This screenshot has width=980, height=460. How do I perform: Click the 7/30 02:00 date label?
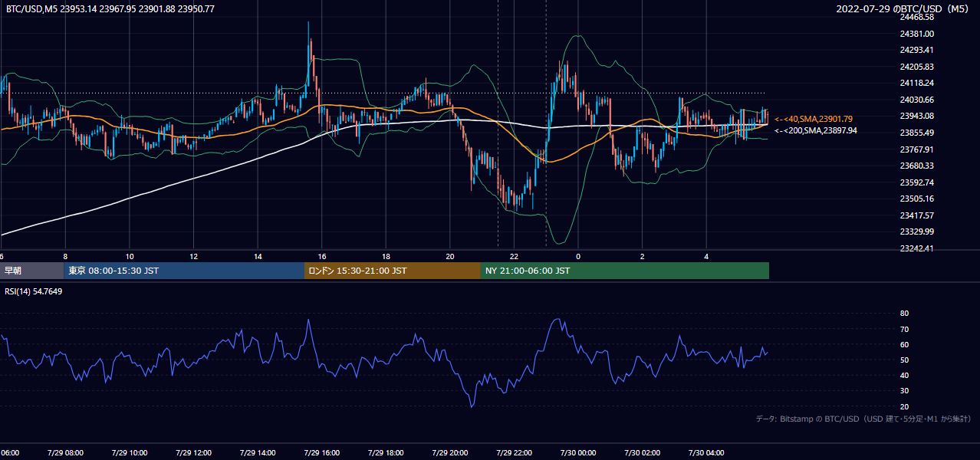pyautogui.click(x=642, y=453)
